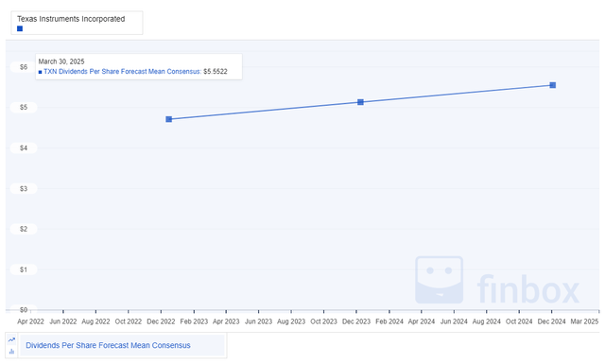Click the Aug 2024 x-axis label
The image size is (605, 364).
(x=487, y=321)
